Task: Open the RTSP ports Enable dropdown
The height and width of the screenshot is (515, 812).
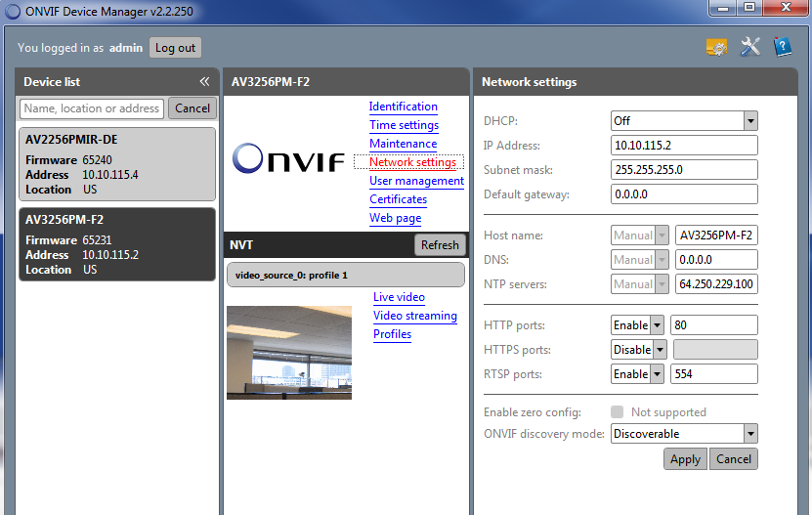Action: (x=637, y=374)
